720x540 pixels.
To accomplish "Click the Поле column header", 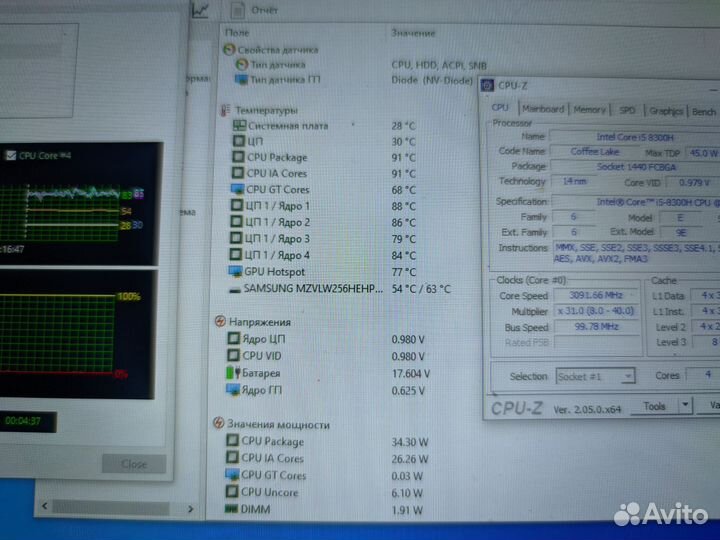I will (237, 33).
